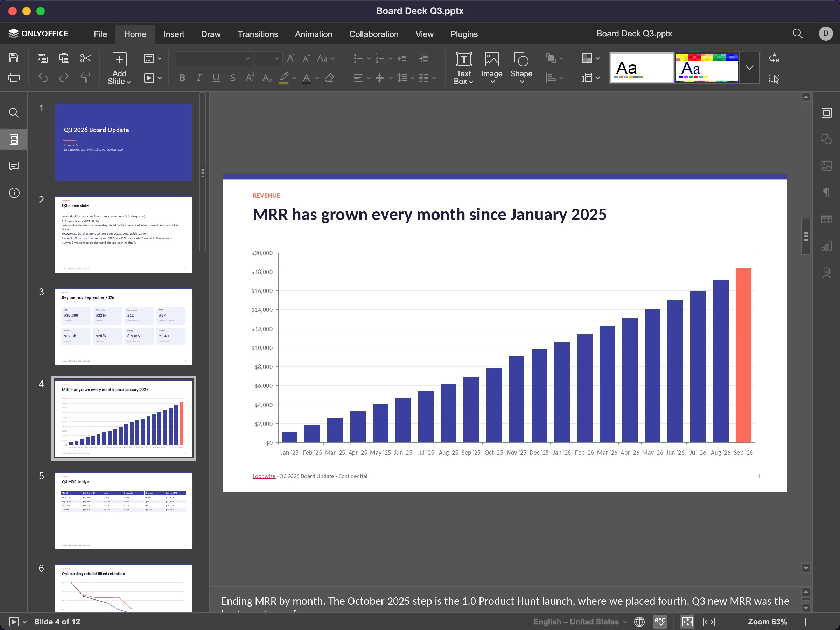840x630 pixels.
Task: Click the Replace text icon
Action: [774, 58]
